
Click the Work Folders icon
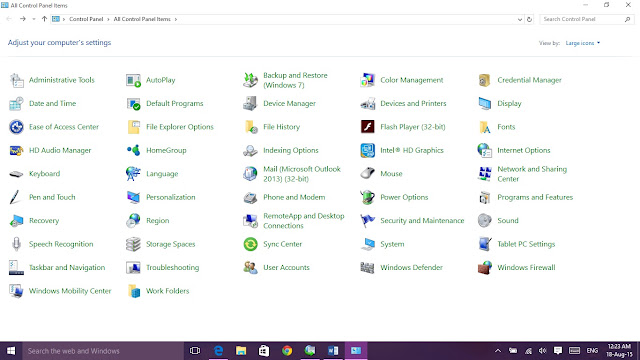[133, 291]
